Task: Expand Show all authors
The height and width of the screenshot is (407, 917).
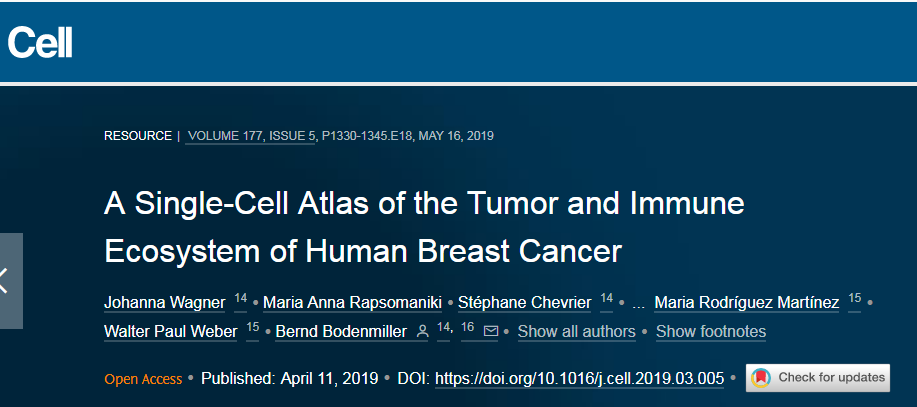Action: tap(576, 332)
